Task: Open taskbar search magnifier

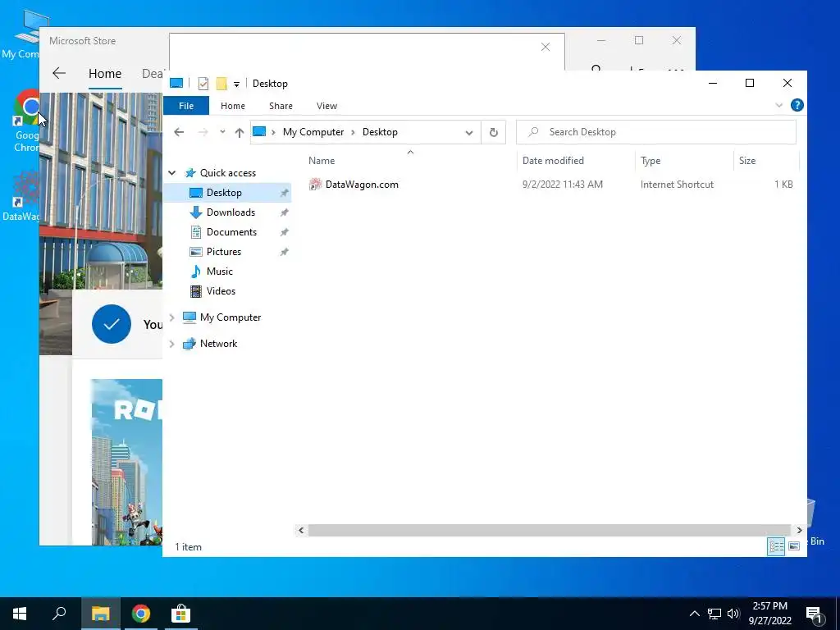Action: pos(59,614)
